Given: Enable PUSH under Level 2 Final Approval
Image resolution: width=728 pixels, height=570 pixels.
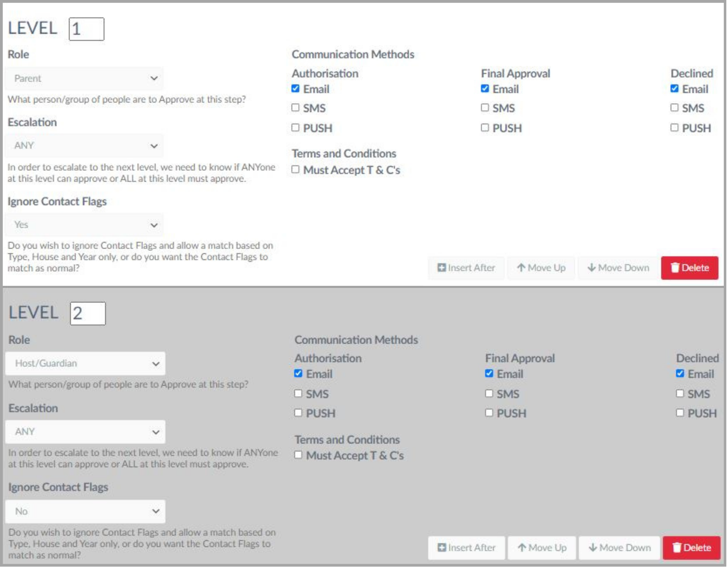Looking at the screenshot, I should pyautogui.click(x=489, y=413).
